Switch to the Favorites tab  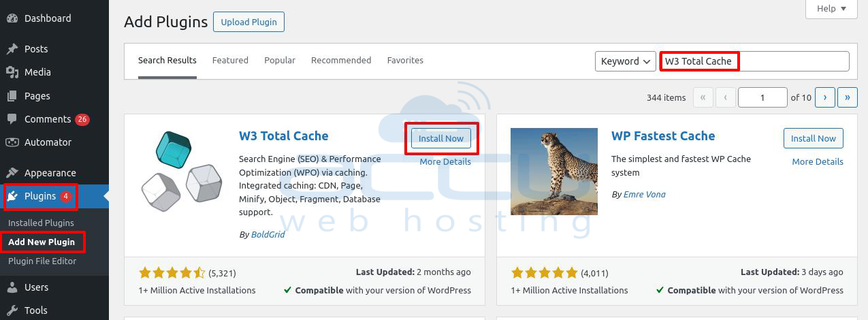click(405, 61)
